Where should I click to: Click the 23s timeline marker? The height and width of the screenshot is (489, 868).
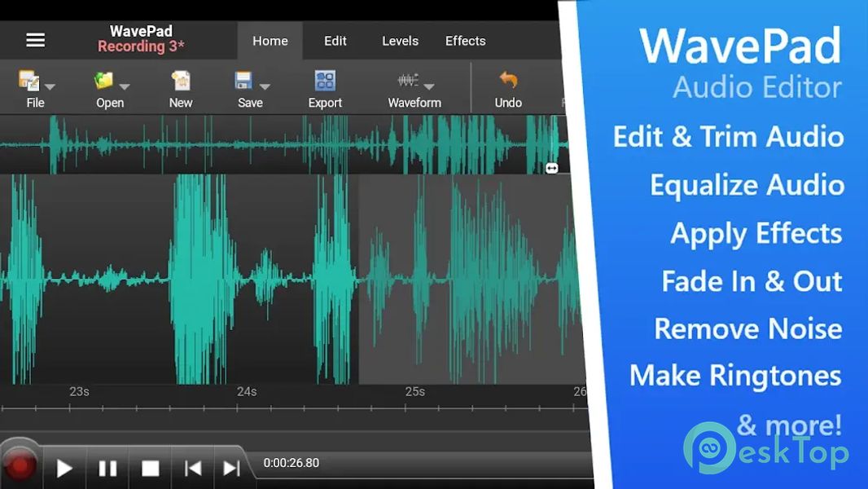[79, 391]
